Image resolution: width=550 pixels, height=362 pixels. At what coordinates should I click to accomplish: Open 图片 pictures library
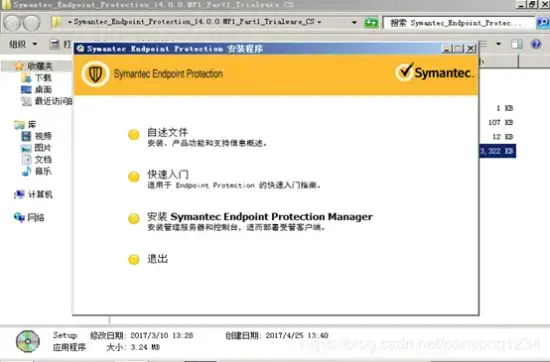click(36, 148)
